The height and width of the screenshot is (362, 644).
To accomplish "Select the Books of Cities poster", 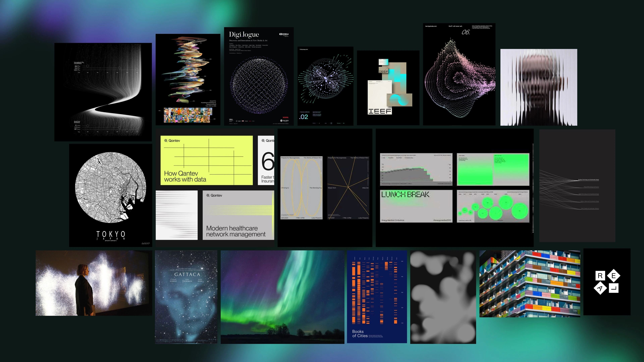I will pos(377,297).
